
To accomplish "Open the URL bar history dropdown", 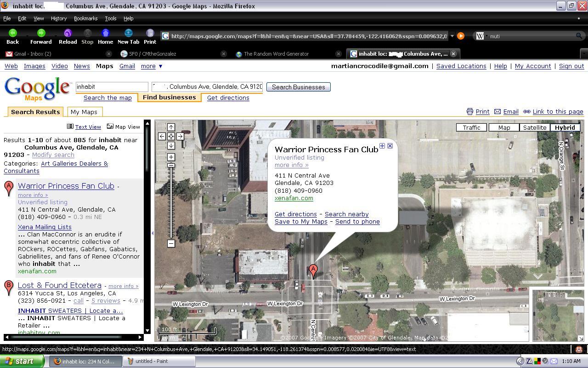I will coord(452,36).
